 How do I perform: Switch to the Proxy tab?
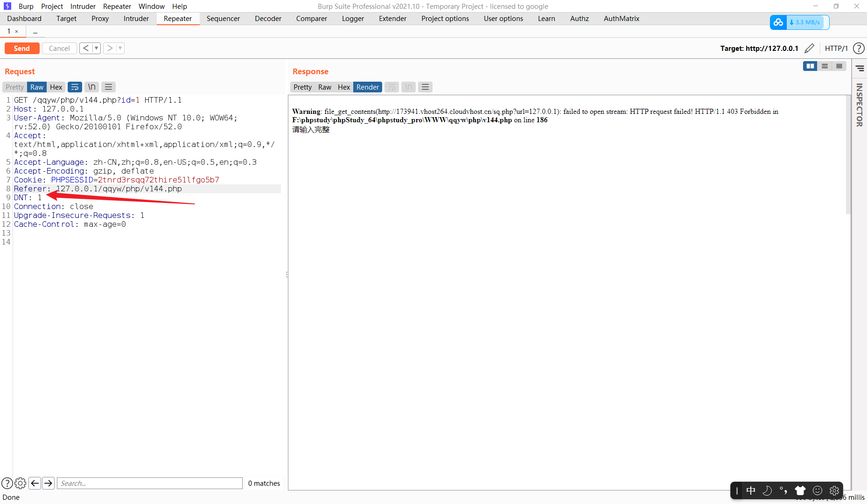pyautogui.click(x=100, y=19)
